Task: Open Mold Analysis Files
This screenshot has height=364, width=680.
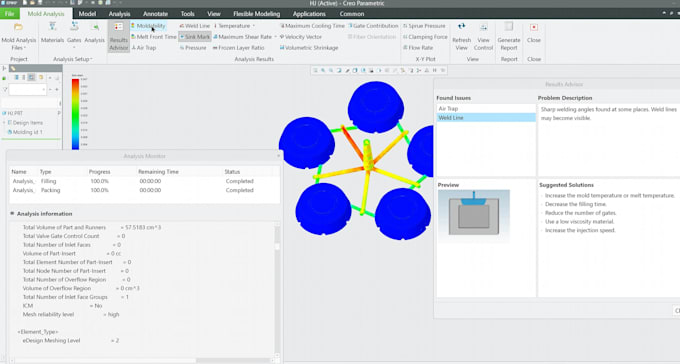Action: pyautogui.click(x=18, y=36)
